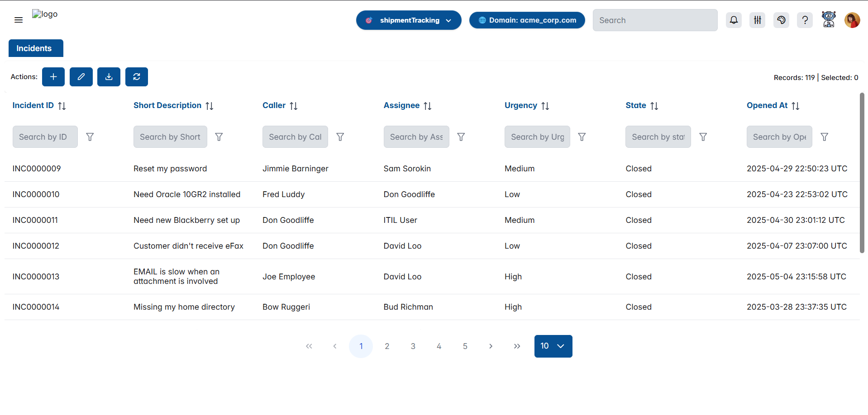Open notifications via the bell icon
Viewport: 868px width, 415px height.
pyautogui.click(x=734, y=20)
